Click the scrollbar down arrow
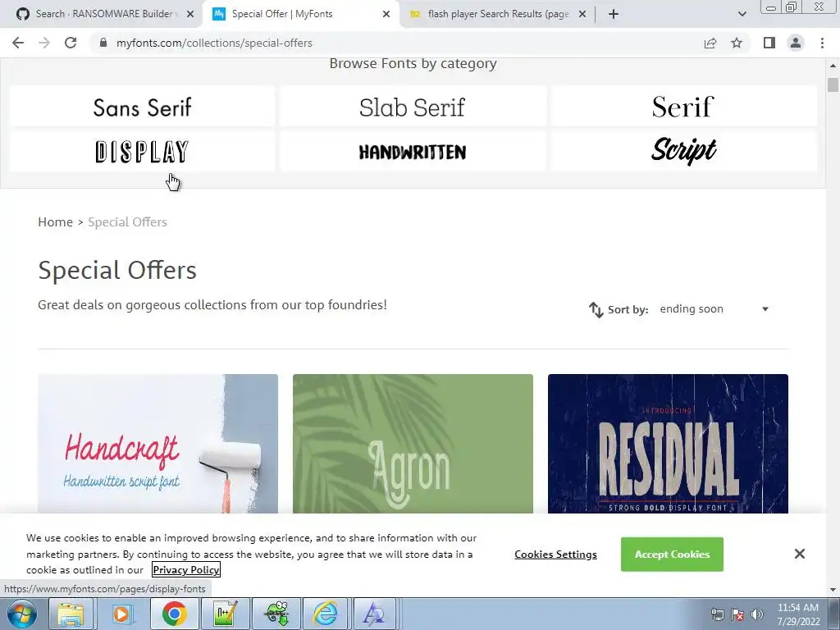 coord(833,590)
